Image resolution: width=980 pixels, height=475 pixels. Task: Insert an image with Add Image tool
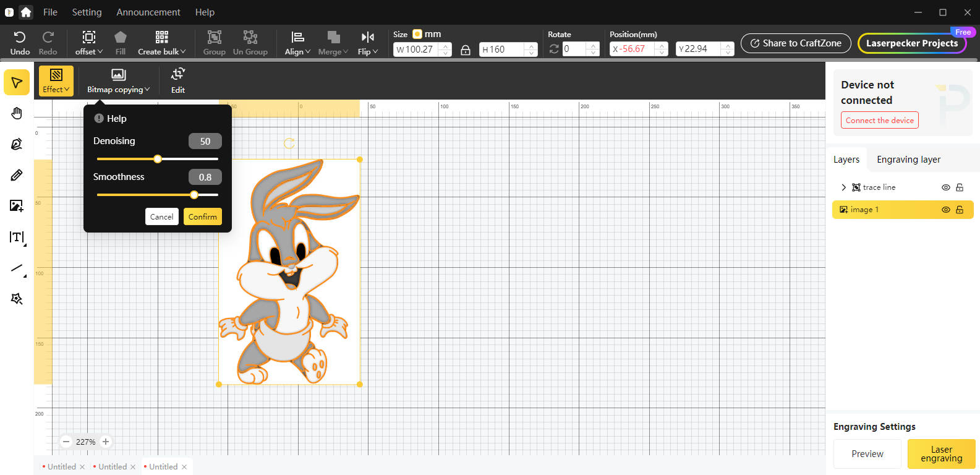point(17,206)
